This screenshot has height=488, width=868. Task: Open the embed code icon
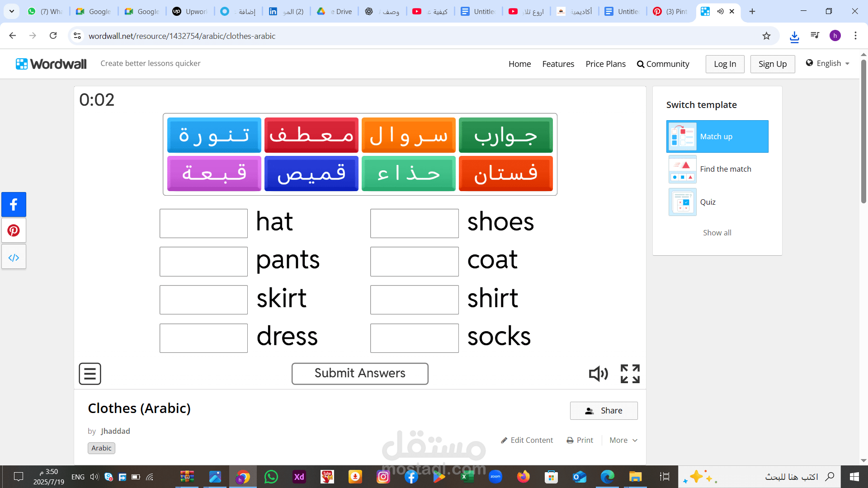click(x=14, y=257)
